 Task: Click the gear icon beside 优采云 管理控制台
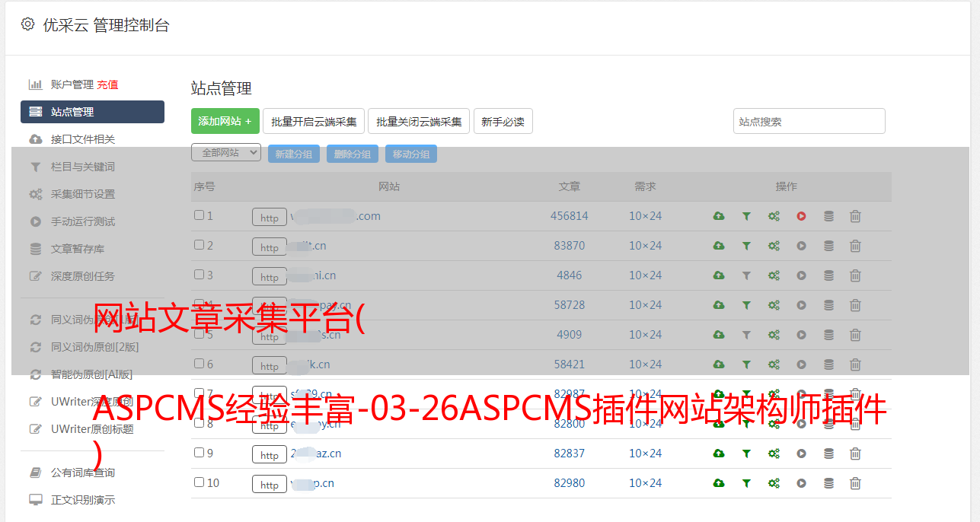[x=27, y=24]
